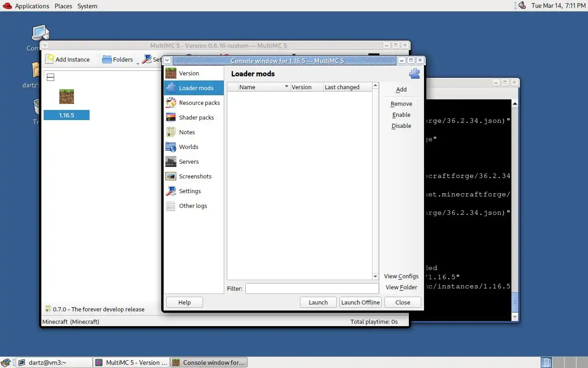Click the Help button
Viewport: 588px width, 368px height.
pyautogui.click(x=184, y=302)
